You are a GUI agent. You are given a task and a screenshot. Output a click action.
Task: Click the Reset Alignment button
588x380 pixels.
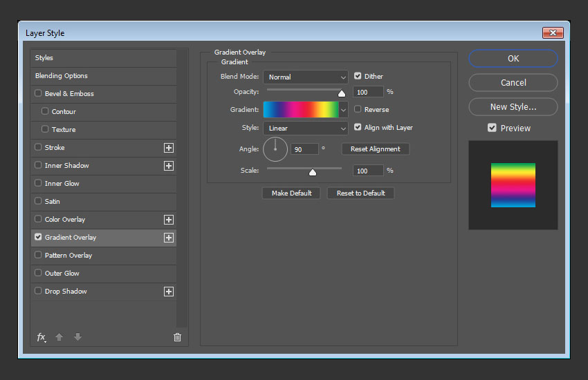coord(376,149)
